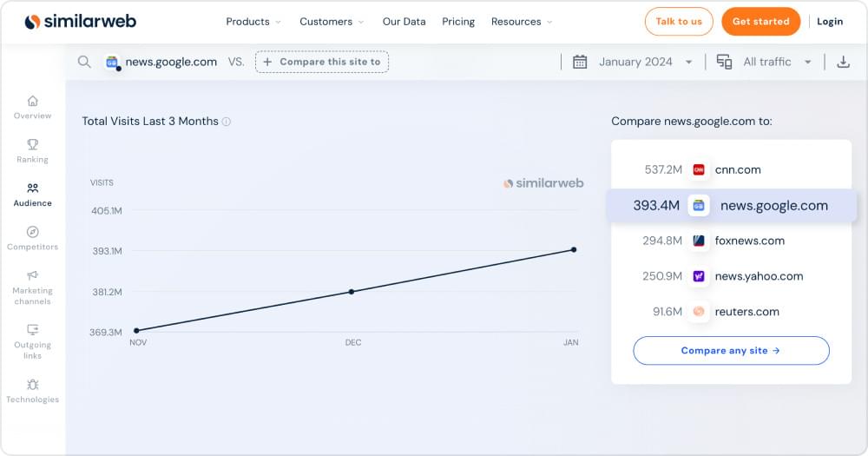Select cnn.com in comparison list
The width and height of the screenshot is (868, 456).
[737, 169]
